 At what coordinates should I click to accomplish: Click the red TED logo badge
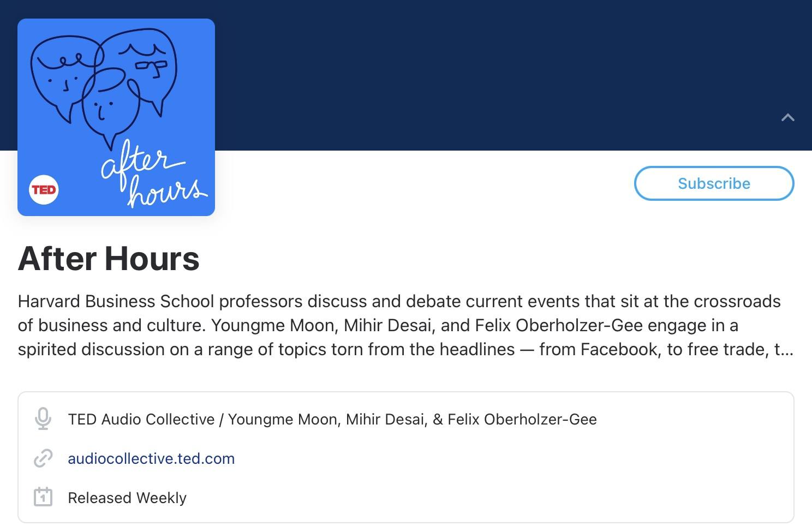(44, 190)
